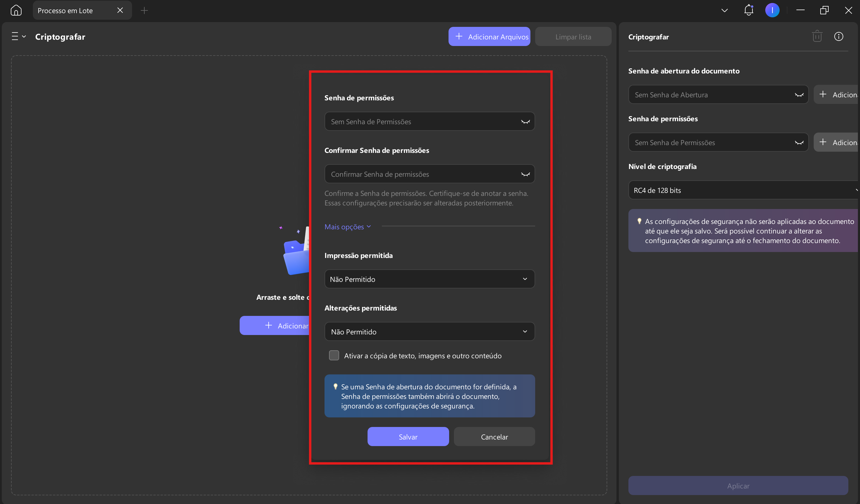Image resolution: width=860 pixels, height=504 pixels.
Task: Click the trash icon in Criptografar panel
Action: (x=817, y=36)
